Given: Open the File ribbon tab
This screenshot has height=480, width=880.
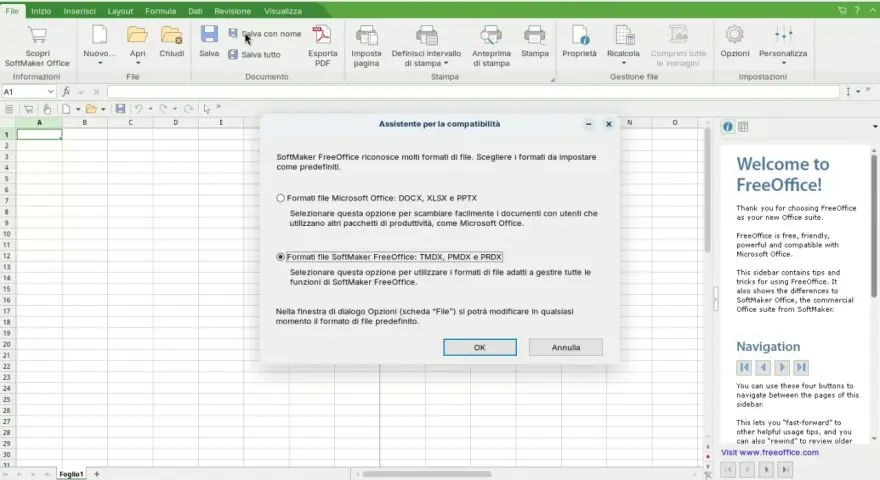Looking at the screenshot, I should coord(12,11).
